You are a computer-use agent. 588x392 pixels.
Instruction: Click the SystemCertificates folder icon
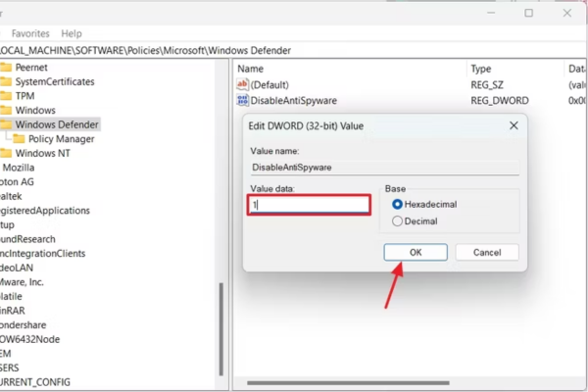point(6,81)
